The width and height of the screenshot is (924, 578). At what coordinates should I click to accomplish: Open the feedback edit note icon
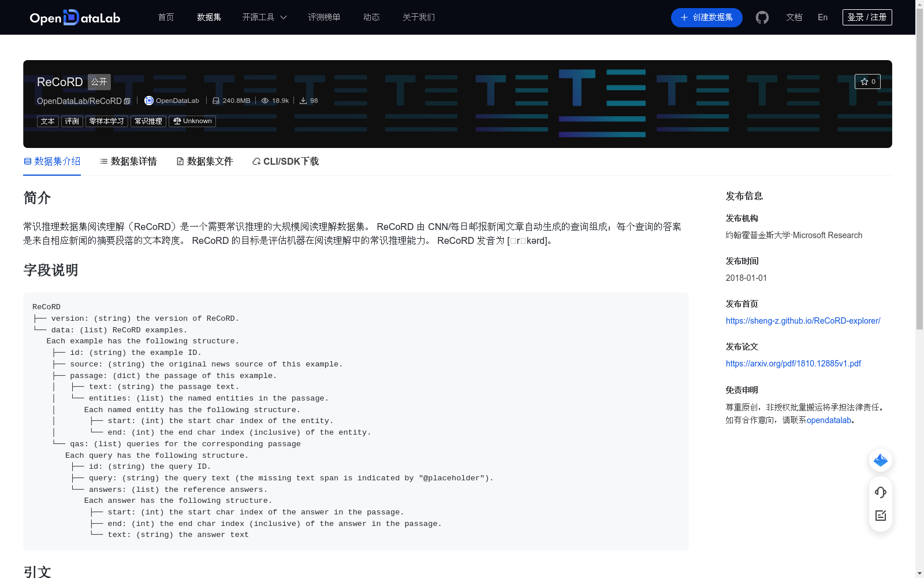pos(881,516)
